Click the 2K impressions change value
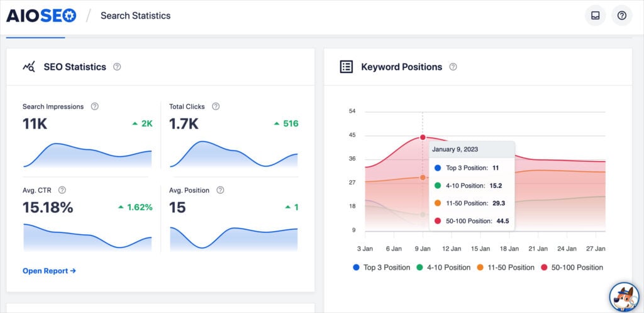The width and height of the screenshot is (644, 313). pos(147,123)
